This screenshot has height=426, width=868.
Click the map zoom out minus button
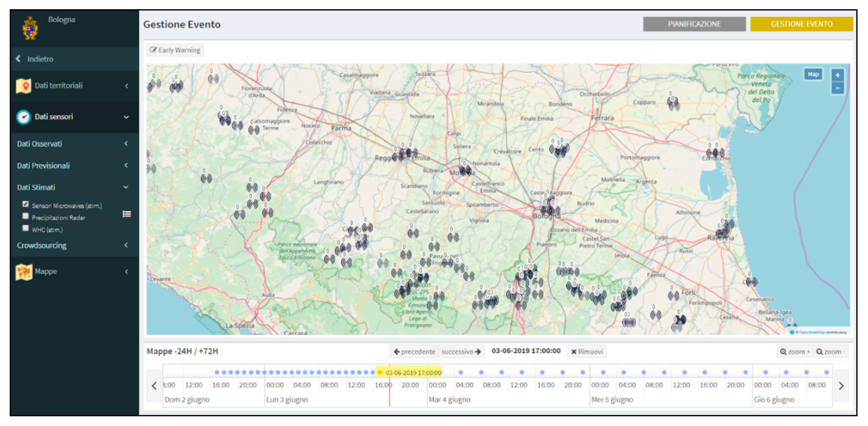coord(837,89)
